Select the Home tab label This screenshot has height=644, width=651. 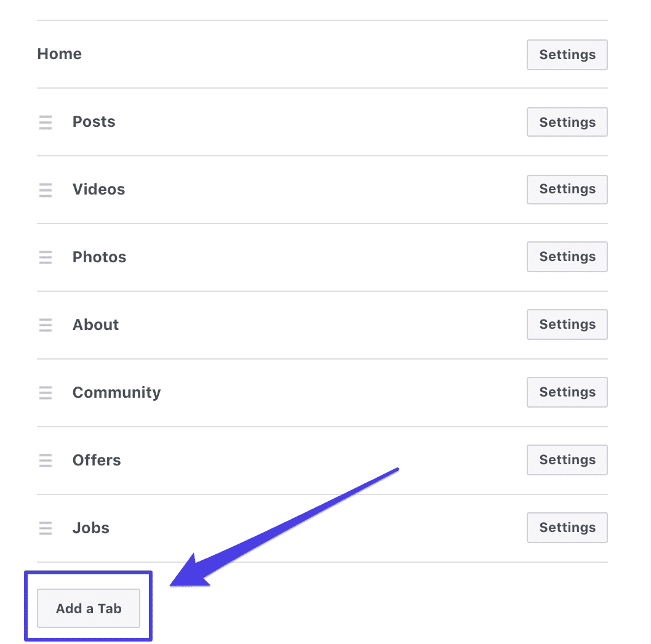[x=59, y=54]
